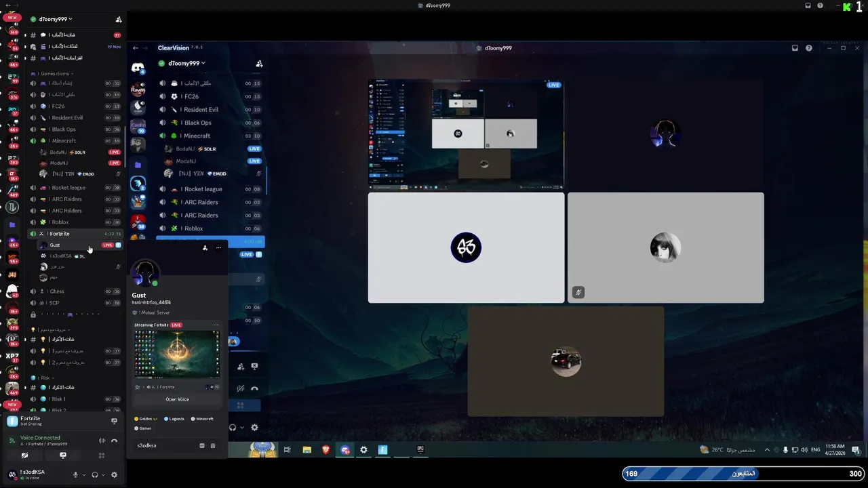Disconnect from voice with the hang-up icon
Image resolution: width=868 pixels, height=488 pixels.
114,441
